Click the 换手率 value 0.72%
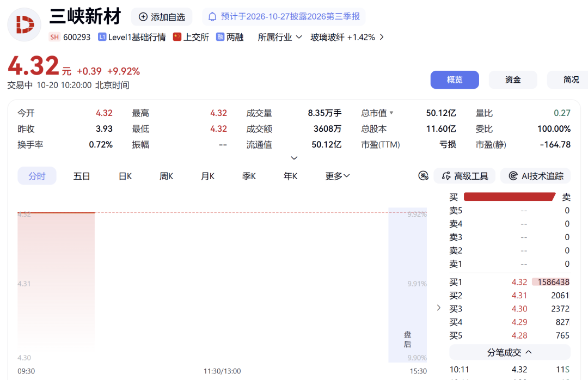 [101, 144]
